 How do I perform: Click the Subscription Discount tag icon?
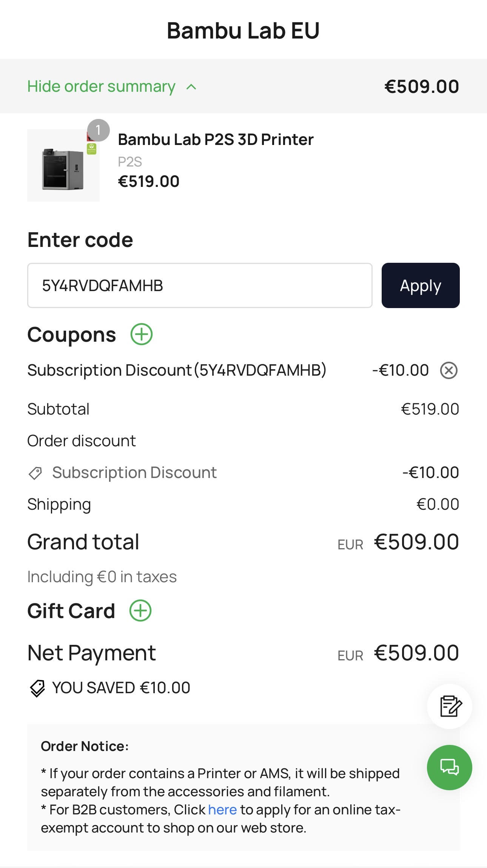tap(35, 473)
